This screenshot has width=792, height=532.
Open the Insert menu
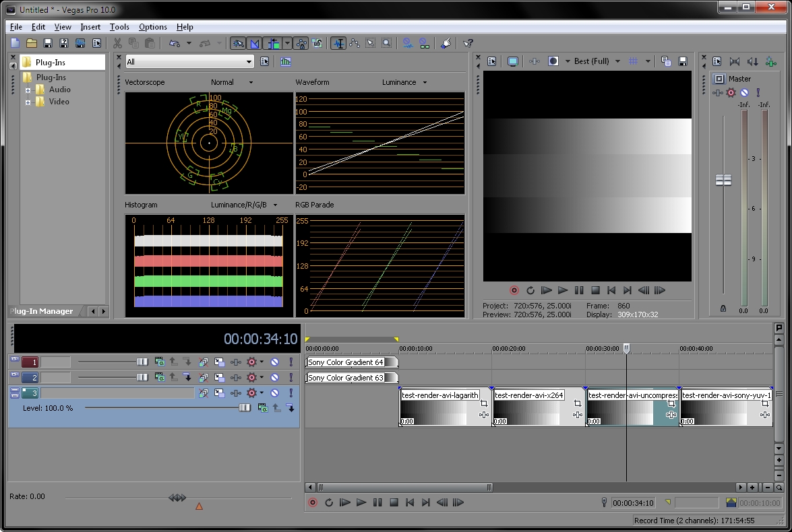(x=90, y=27)
